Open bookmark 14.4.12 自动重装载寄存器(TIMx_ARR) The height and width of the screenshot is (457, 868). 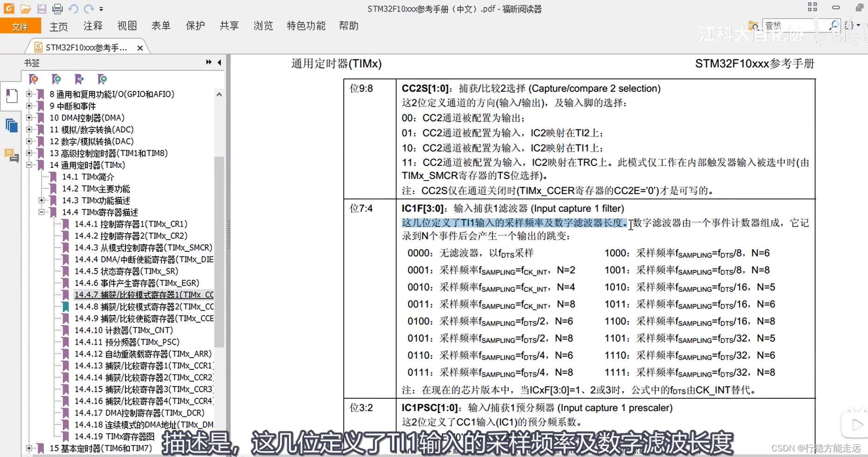(x=143, y=354)
